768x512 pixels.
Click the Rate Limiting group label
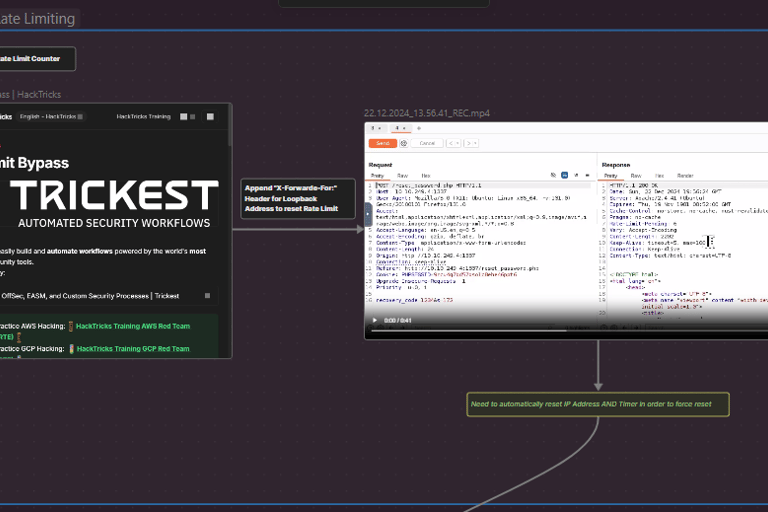38,19
